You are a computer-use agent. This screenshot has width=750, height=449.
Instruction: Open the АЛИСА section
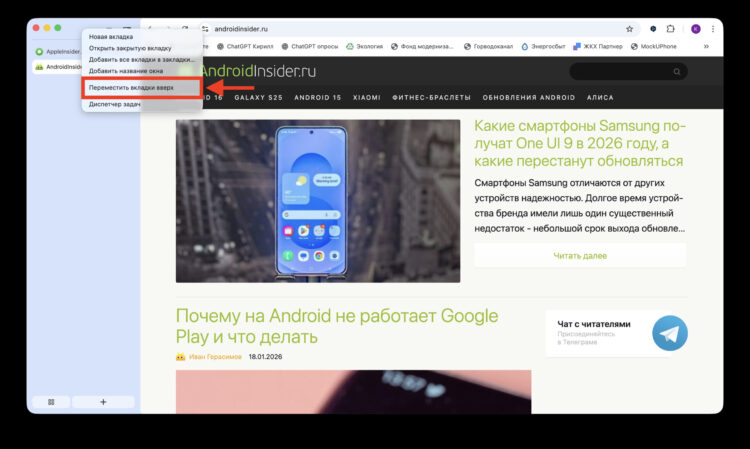pos(600,98)
